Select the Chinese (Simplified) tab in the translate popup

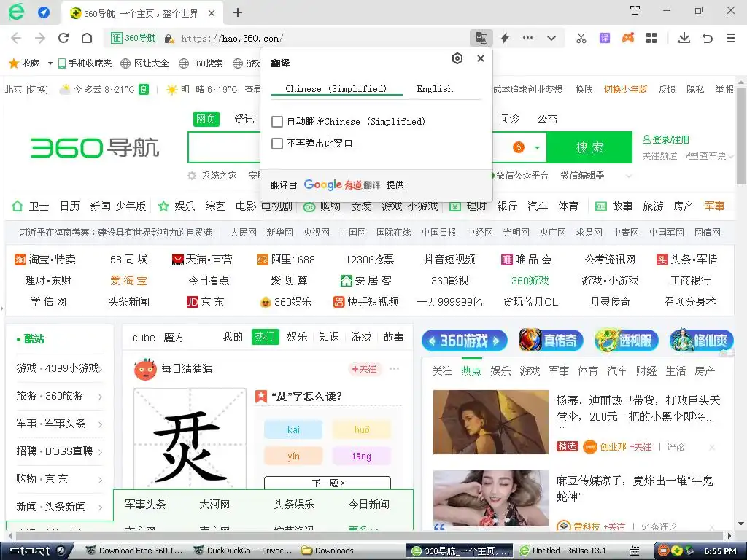pos(336,89)
